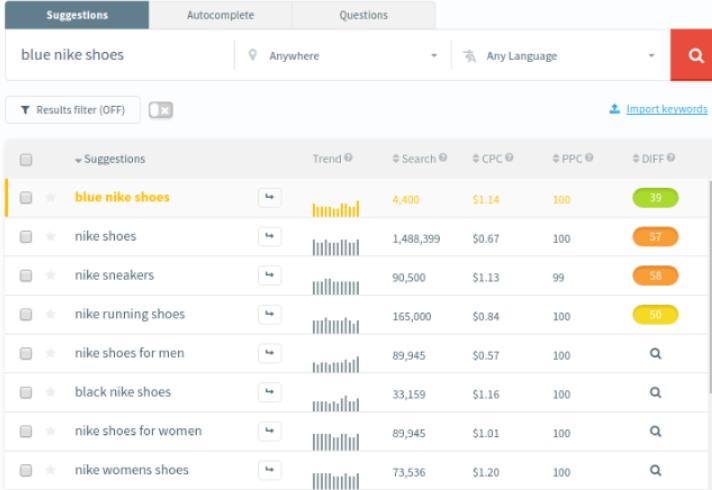Sort by Suggestions column header

coord(110,159)
